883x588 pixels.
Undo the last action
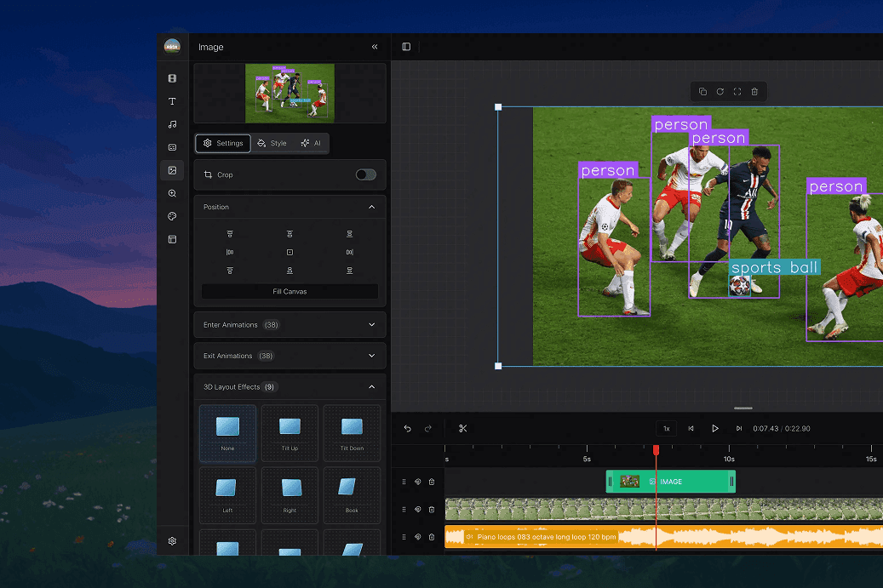coord(408,429)
